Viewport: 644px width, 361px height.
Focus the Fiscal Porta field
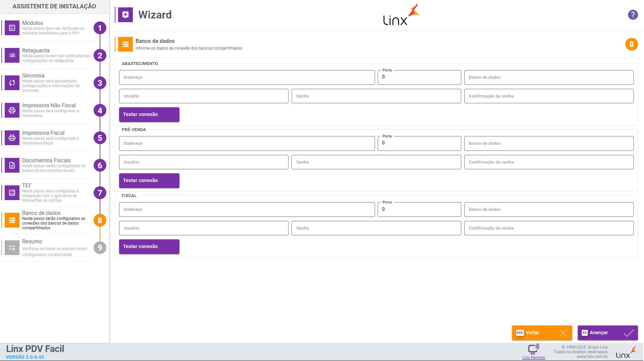coord(419,209)
